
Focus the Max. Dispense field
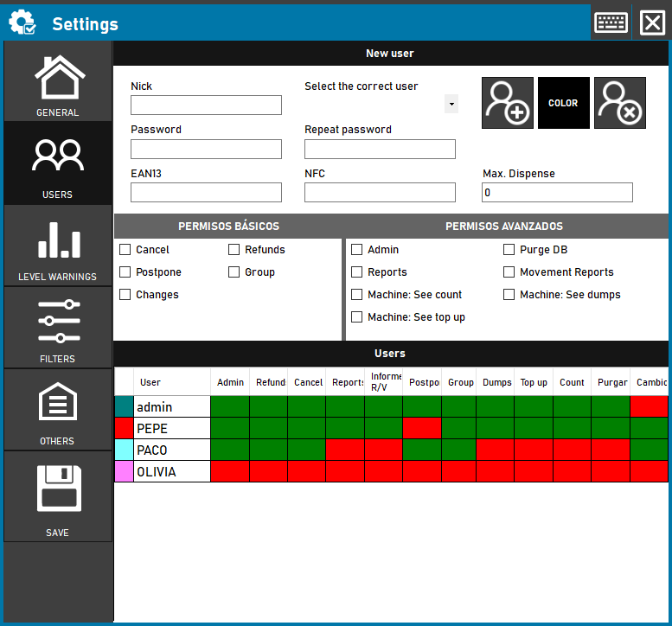[x=557, y=193]
